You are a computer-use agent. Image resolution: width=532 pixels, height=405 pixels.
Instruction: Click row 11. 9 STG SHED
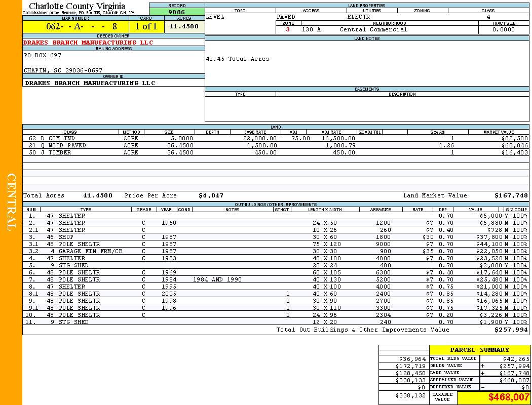(276, 322)
